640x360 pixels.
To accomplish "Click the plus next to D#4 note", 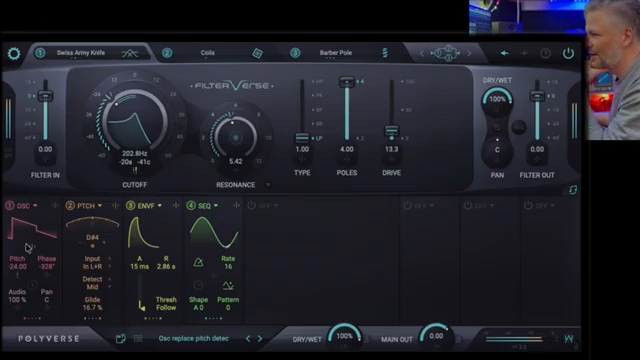I will (104, 242).
